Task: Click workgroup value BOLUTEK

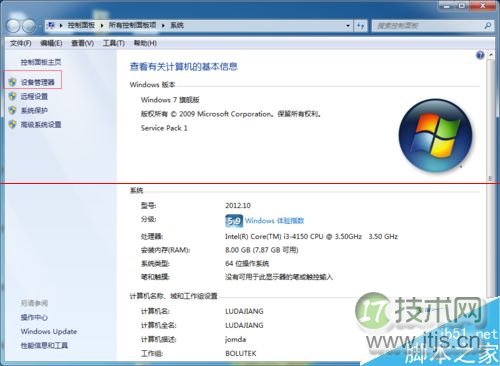Action: tap(241, 353)
